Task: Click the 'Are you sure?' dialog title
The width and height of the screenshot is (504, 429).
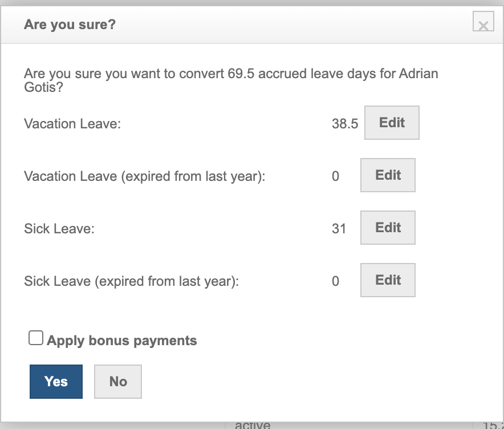Action: pyautogui.click(x=70, y=25)
